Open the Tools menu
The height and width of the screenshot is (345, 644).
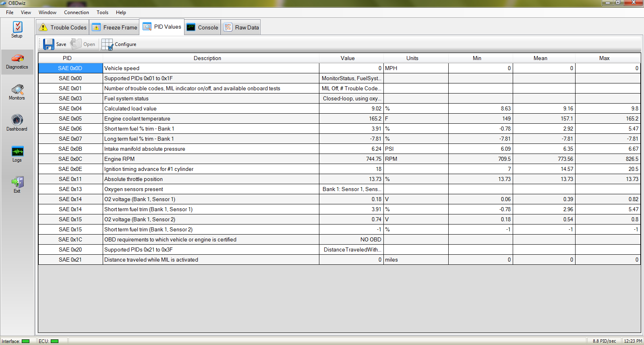click(102, 12)
